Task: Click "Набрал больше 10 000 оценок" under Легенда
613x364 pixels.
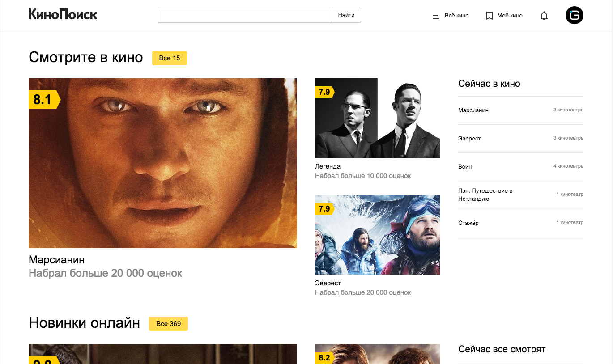Action: pos(363,176)
